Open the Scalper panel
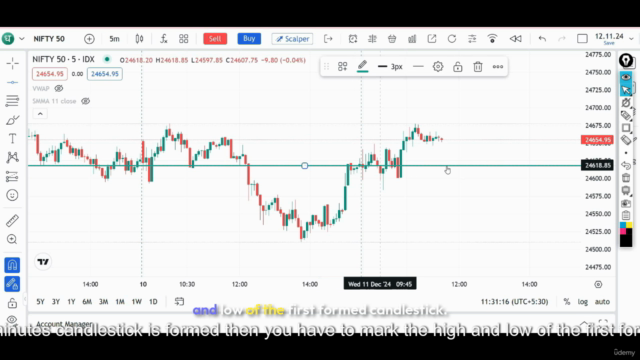The width and height of the screenshot is (640, 360). pos(292,39)
